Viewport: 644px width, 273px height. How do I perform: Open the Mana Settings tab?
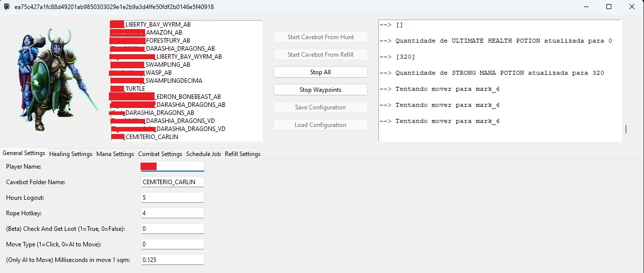click(115, 154)
